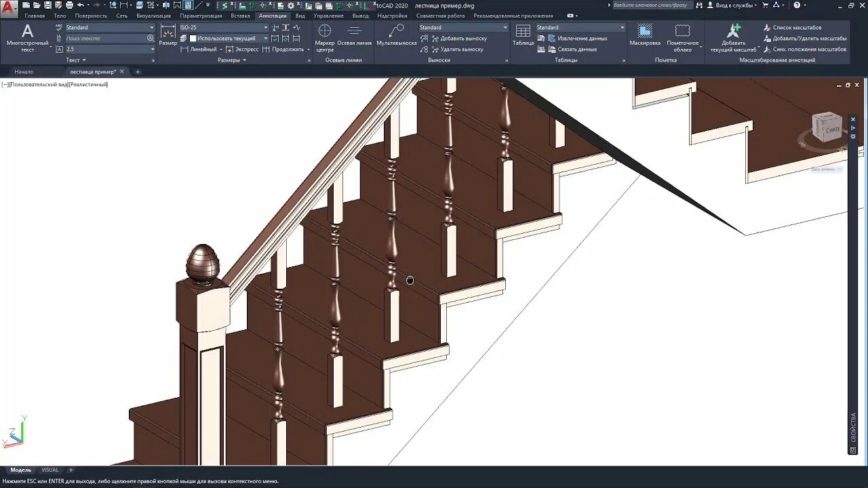Click the UCS axis icon in the viewport

[x=14, y=432]
